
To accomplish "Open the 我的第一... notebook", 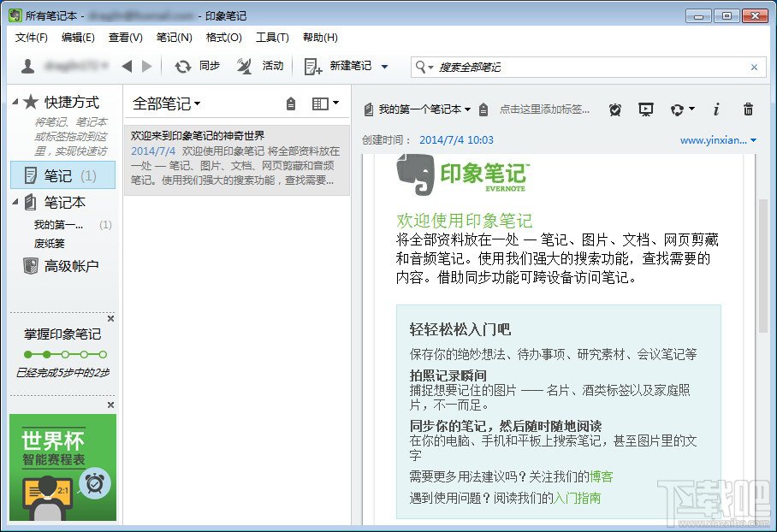I will 58,225.
